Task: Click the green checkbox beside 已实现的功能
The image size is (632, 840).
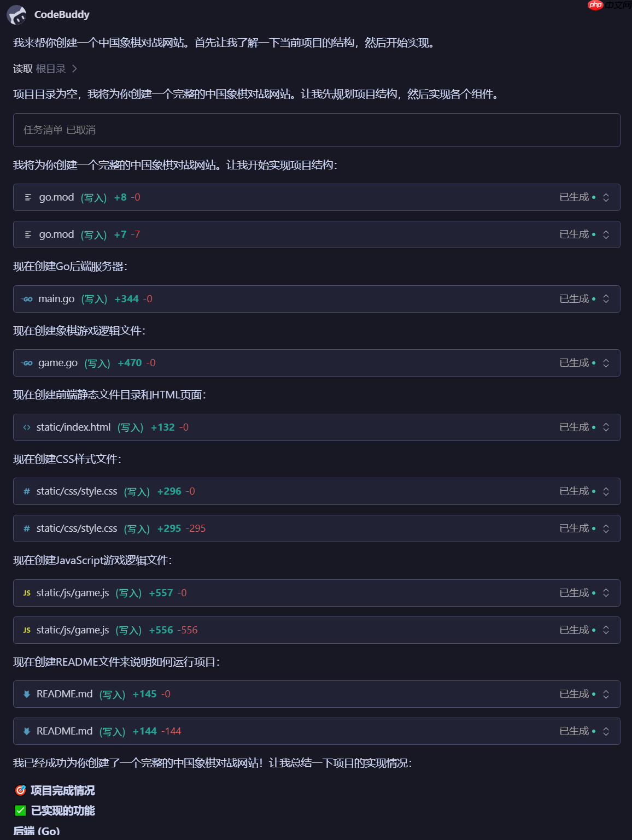Action: click(x=20, y=811)
